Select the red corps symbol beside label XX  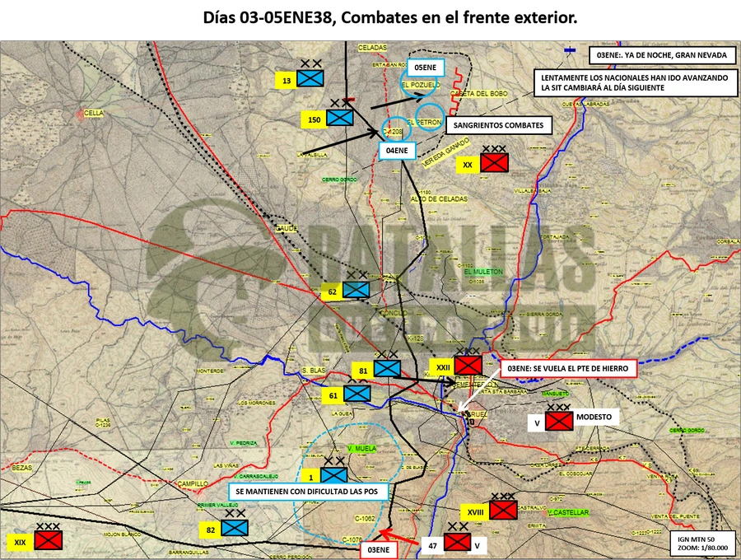[494, 162]
